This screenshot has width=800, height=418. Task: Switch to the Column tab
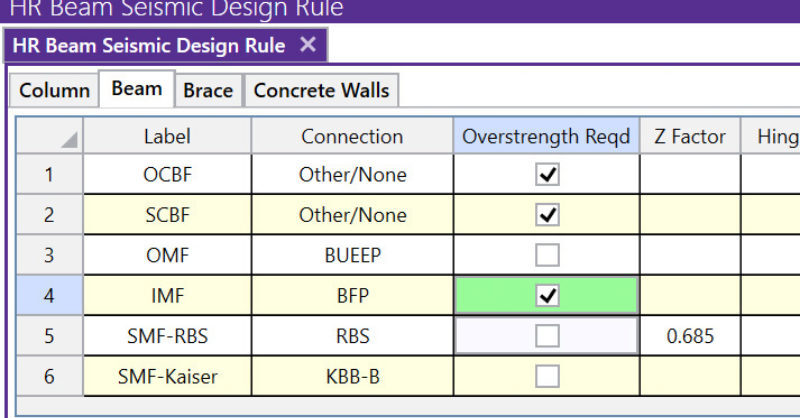pyautogui.click(x=54, y=90)
